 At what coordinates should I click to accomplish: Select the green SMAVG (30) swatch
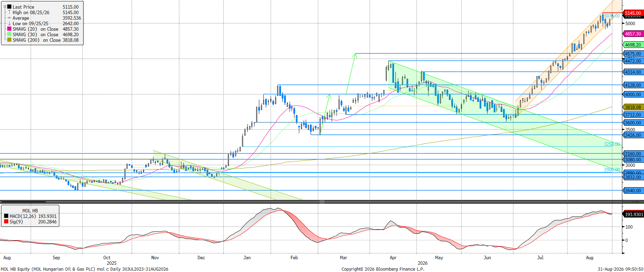9,34
